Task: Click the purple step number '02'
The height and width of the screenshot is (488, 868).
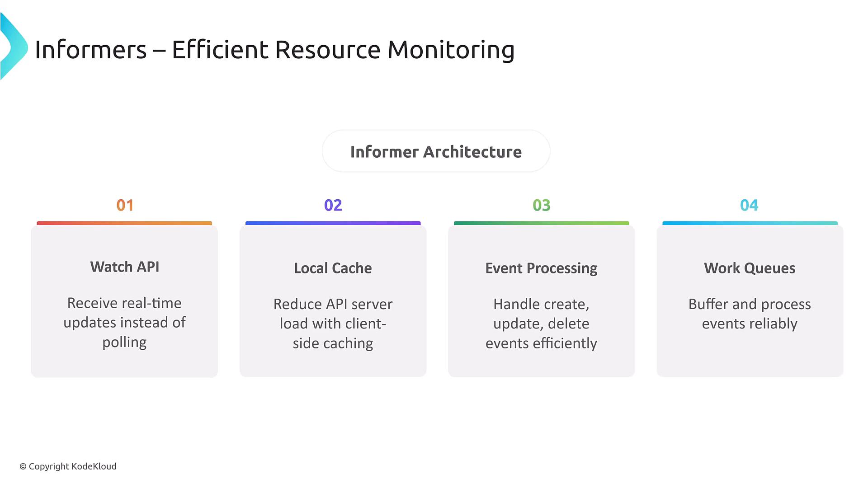Action: (x=333, y=205)
